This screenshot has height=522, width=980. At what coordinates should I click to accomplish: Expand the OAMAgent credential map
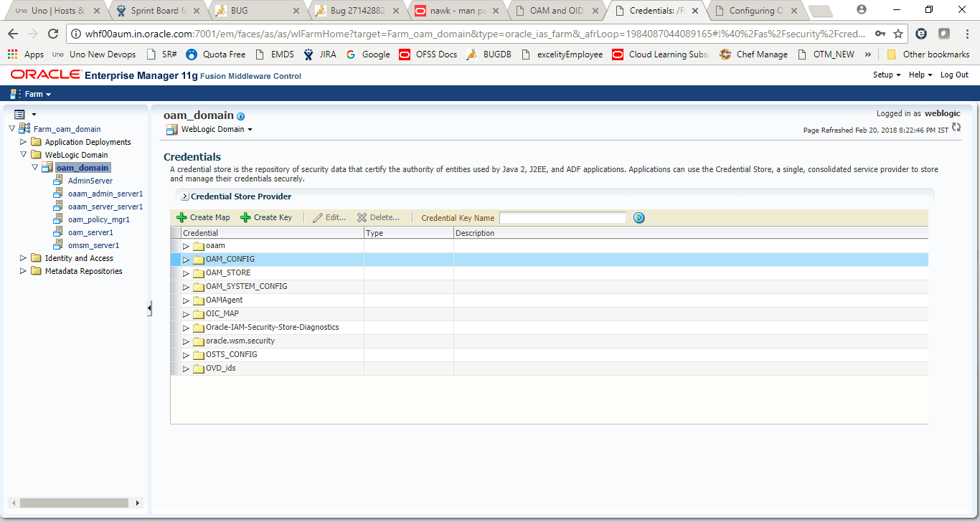pos(186,300)
